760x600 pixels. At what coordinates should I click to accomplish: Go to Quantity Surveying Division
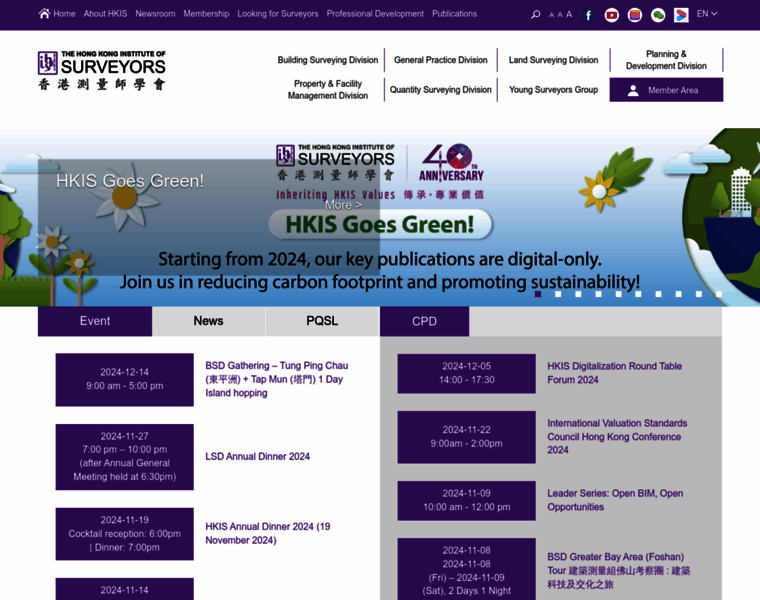pos(441,90)
